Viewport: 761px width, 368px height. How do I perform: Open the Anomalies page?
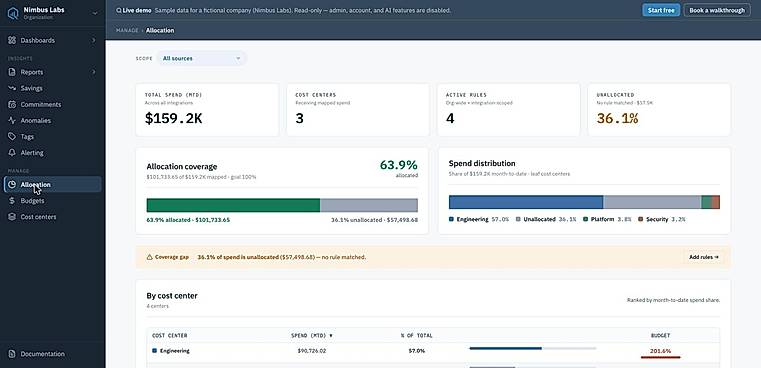pos(52,120)
